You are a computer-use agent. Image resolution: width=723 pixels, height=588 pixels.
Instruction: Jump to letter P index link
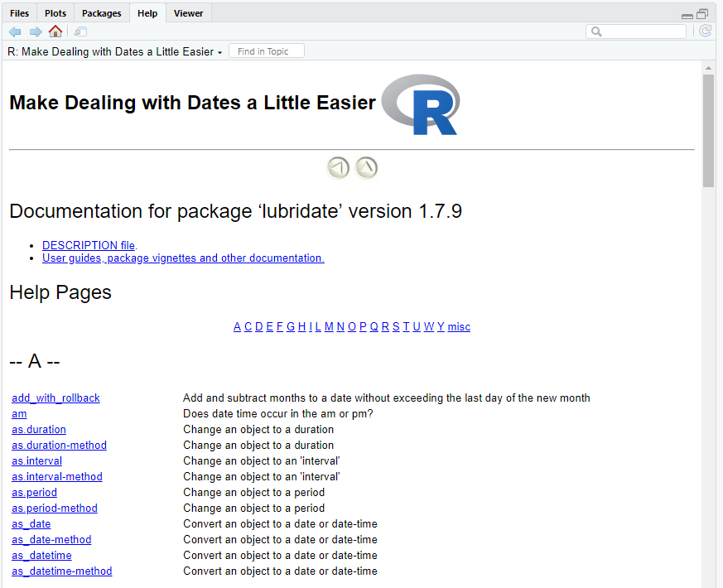[x=363, y=326]
